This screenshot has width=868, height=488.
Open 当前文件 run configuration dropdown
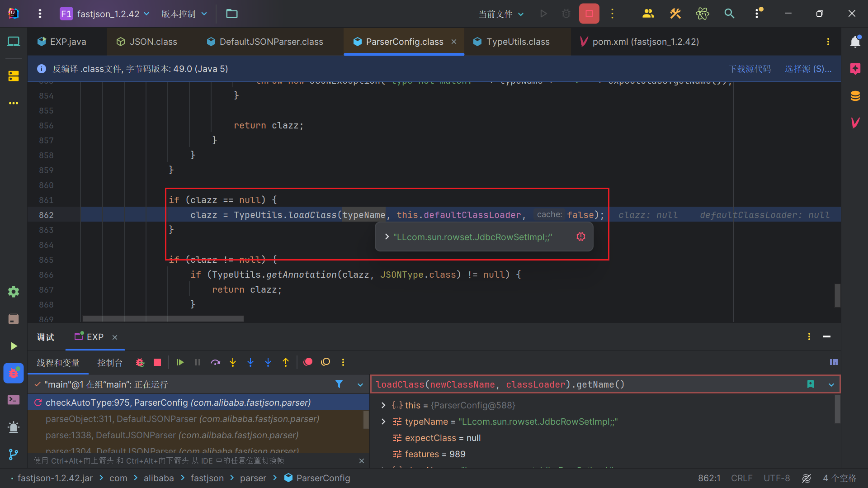tap(501, 14)
